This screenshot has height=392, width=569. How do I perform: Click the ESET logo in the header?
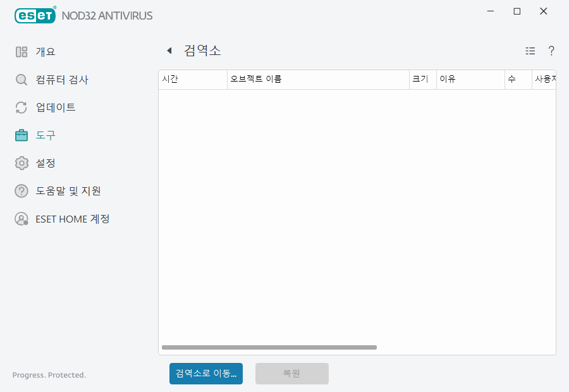(35, 15)
